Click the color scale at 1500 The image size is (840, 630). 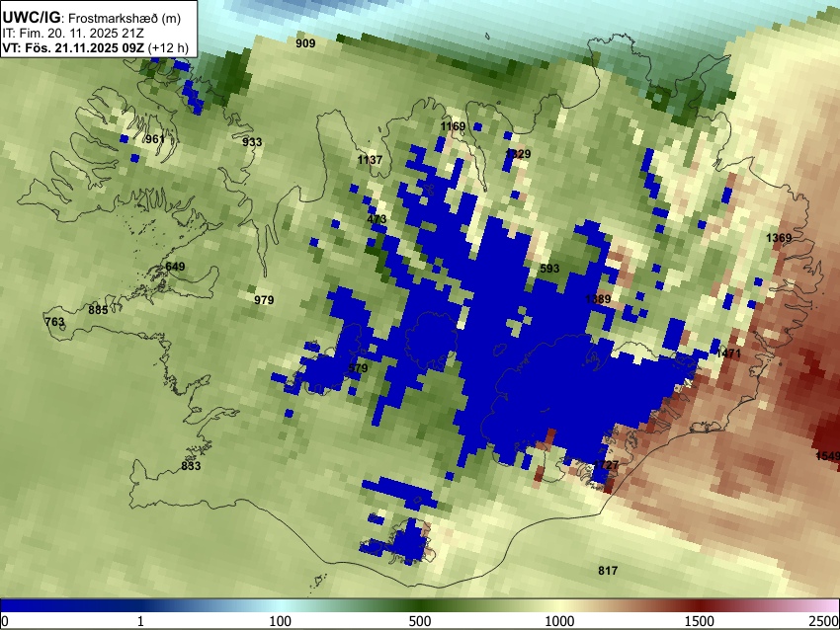[x=700, y=621]
